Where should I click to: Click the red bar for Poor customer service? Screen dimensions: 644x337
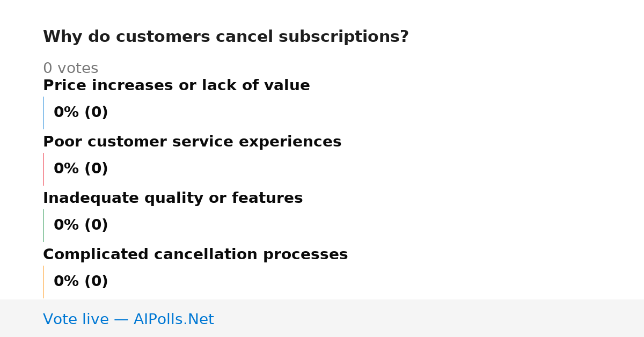(x=43, y=169)
